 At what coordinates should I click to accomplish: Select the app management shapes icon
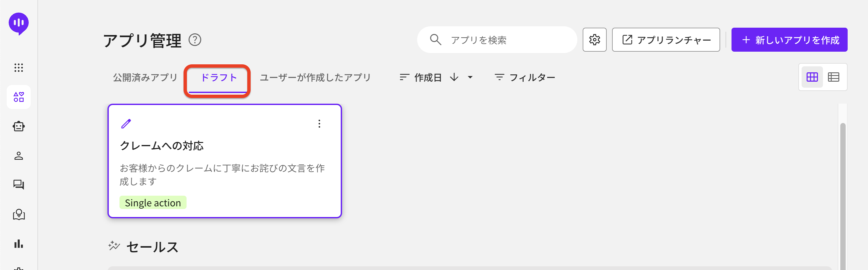(x=19, y=97)
